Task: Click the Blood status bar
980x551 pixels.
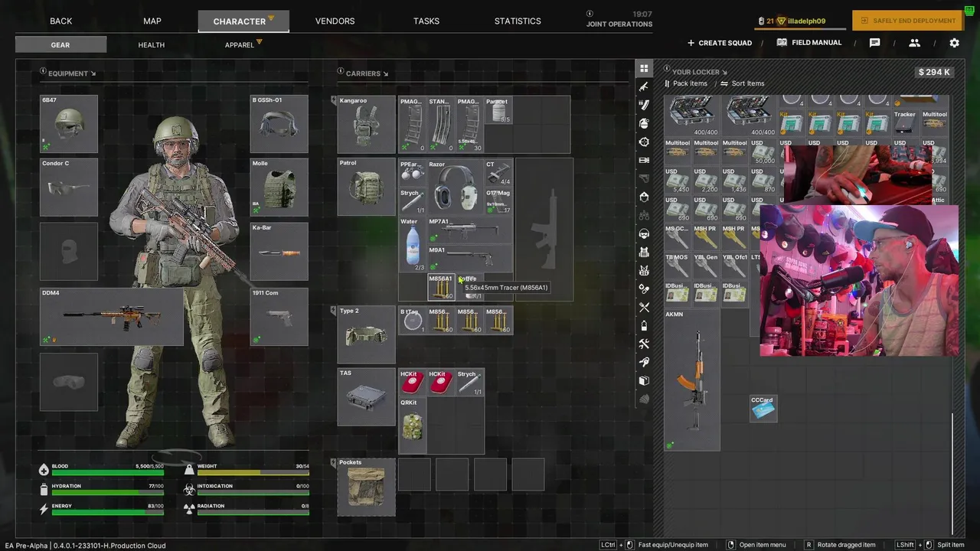Action: pyautogui.click(x=107, y=472)
